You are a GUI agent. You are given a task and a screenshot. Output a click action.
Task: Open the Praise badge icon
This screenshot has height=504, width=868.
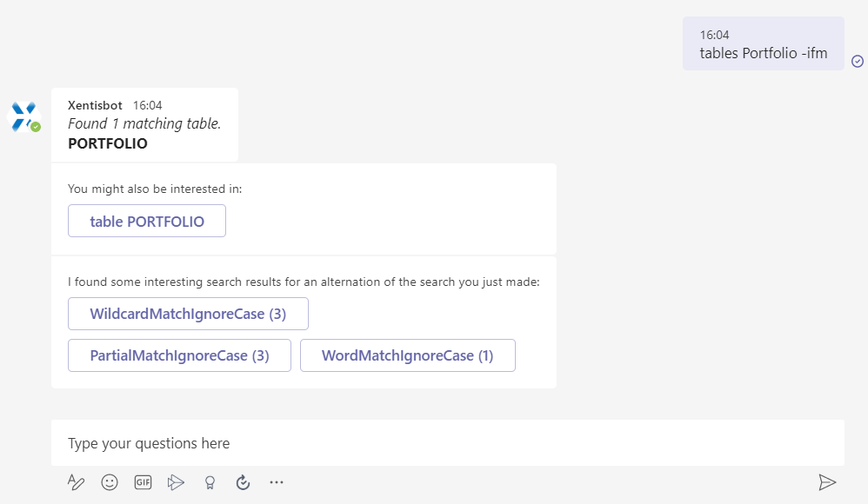[x=210, y=482]
